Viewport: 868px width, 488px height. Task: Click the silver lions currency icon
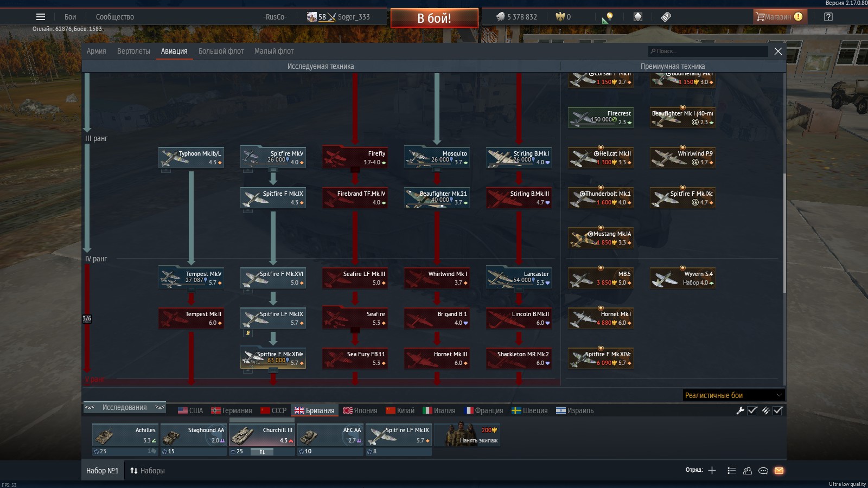500,17
